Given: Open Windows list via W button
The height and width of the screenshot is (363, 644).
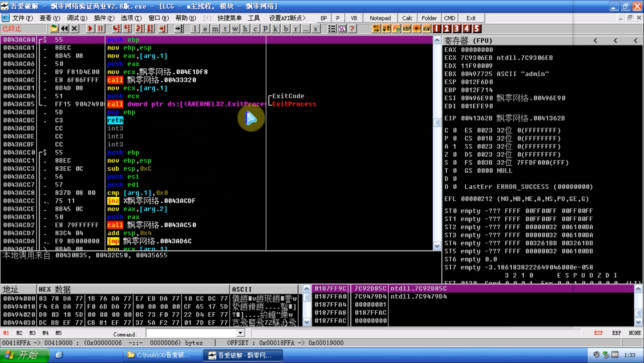Looking at the screenshot, I should click(235, 29).
